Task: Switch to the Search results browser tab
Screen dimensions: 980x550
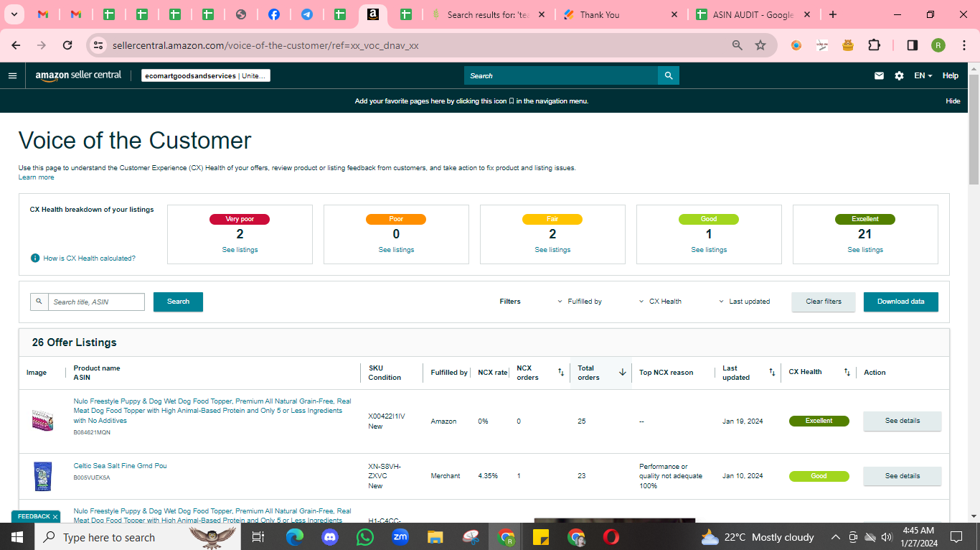Action: coord(490,14)
